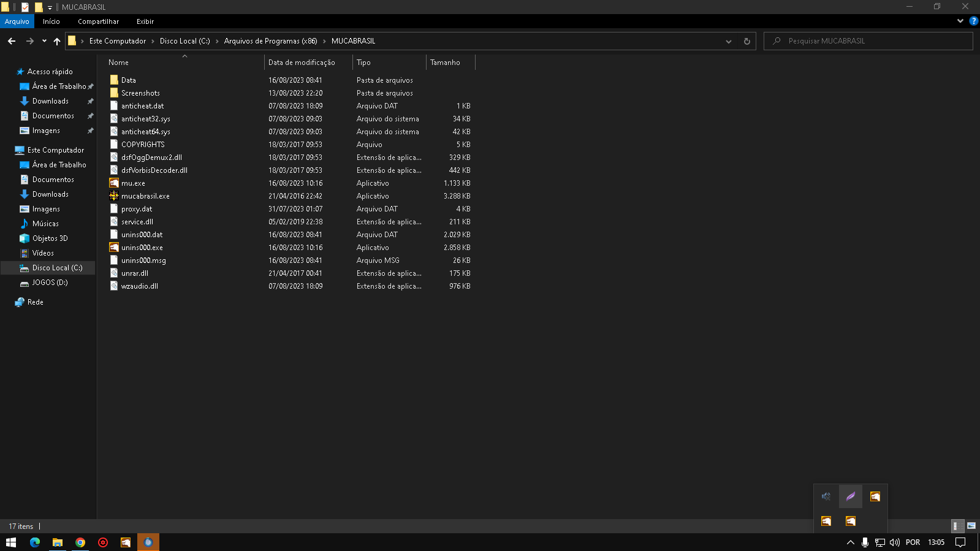Select Este Computador in navigation pane

[55, 150]
